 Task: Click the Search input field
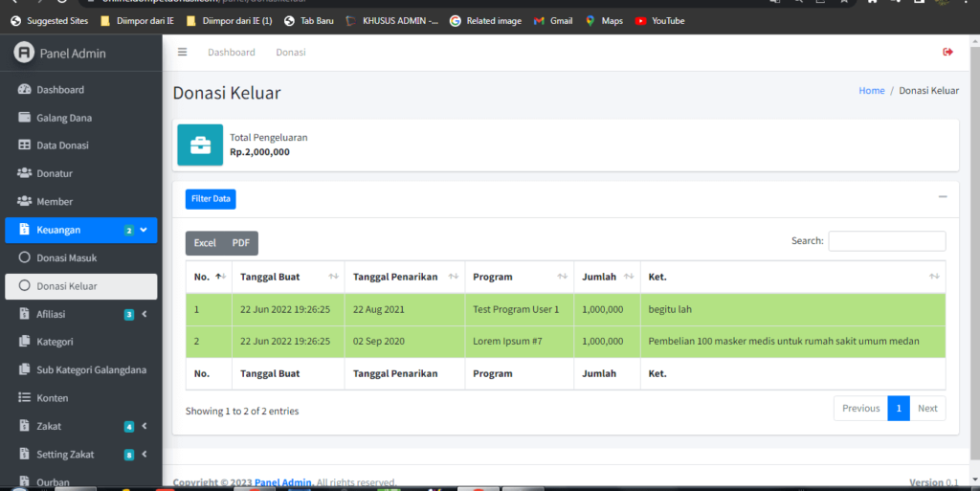(886, 241)
